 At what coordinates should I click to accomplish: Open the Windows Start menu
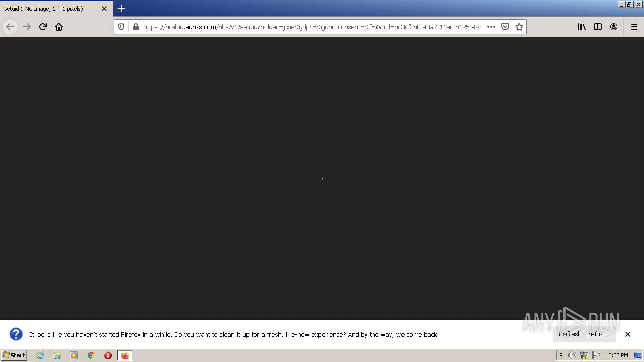click(14, 355)
